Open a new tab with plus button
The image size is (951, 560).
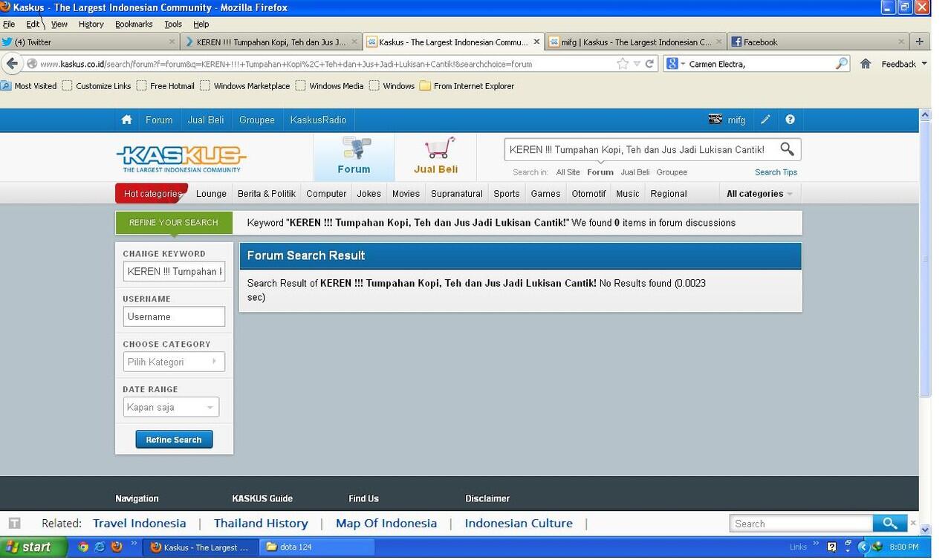pyautogui.click(x=919, y=42)
